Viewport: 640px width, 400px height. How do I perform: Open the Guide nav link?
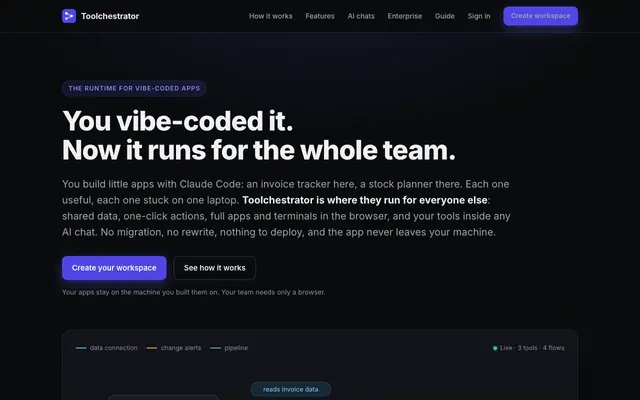pos(444,16)
